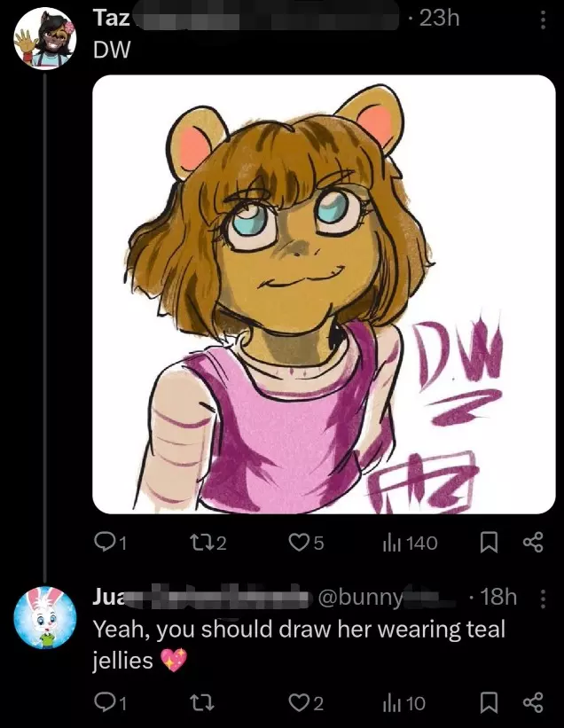View analytics showing 140 views
This screenshot has height=728, width=564.
410,543
